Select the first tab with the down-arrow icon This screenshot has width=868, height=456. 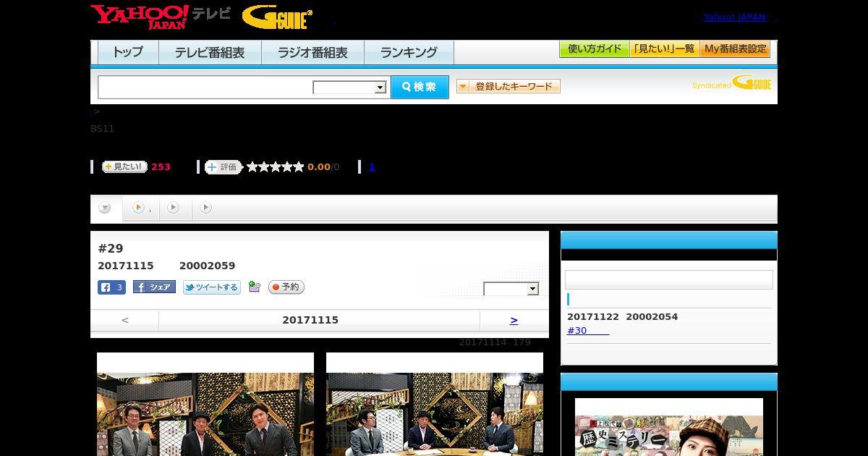click(x=106, y=208)
